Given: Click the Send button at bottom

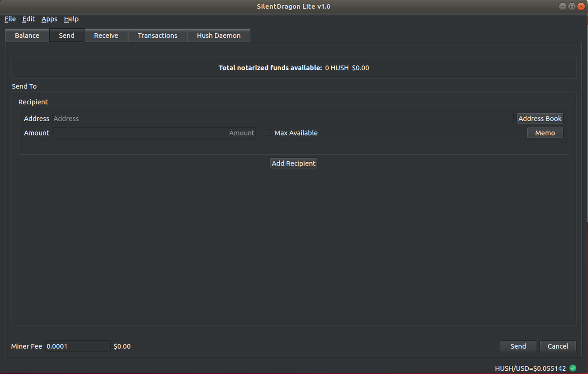Looking at the screenshot, I should pyautogui.click(x=518, y=346).
